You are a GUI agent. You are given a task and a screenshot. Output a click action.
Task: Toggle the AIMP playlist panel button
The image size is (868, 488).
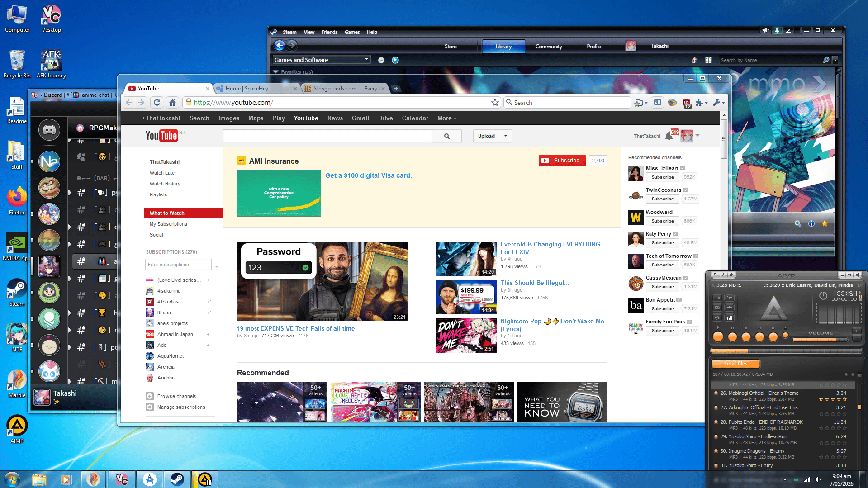coord(857,339)
